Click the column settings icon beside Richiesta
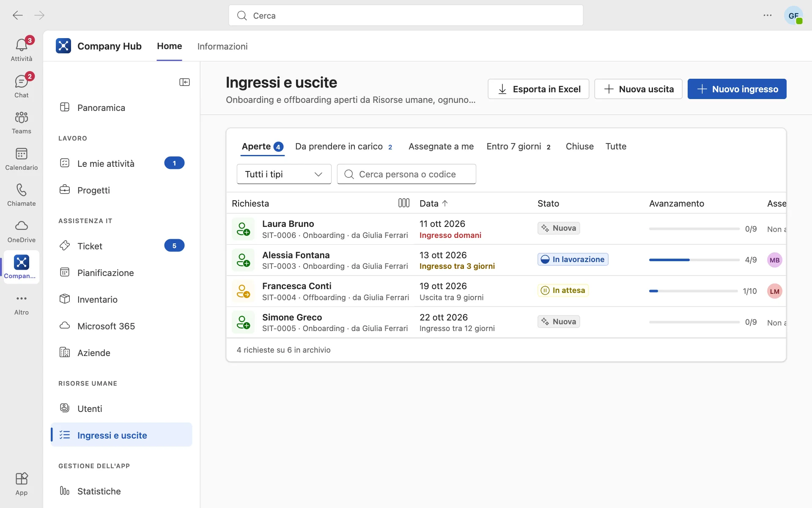 coord(404,203)
